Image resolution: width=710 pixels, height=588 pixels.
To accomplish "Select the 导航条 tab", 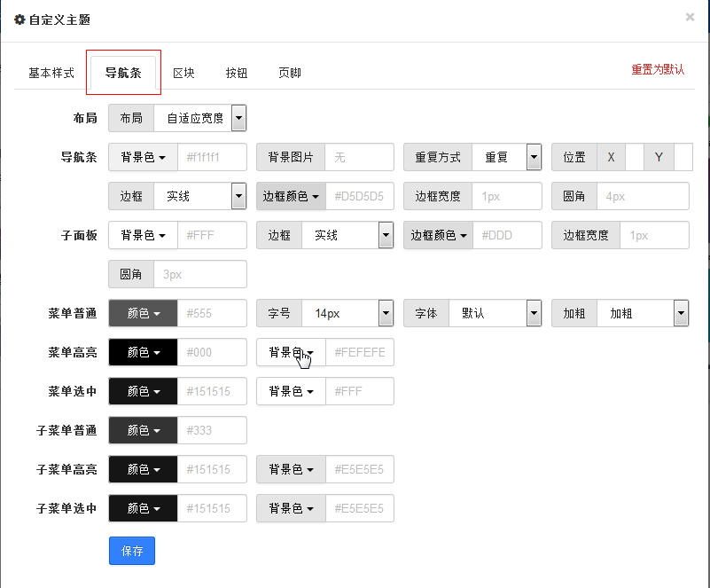I will click(123, 73).
